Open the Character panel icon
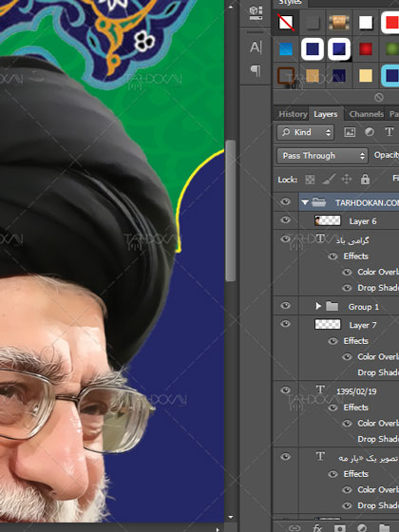 click(256, 47)
